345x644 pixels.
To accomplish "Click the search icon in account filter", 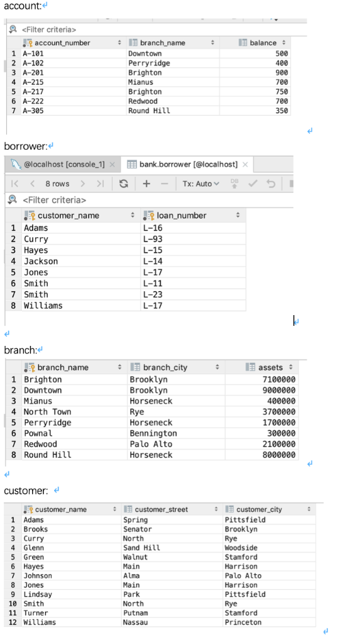I will tap(13, 29).
